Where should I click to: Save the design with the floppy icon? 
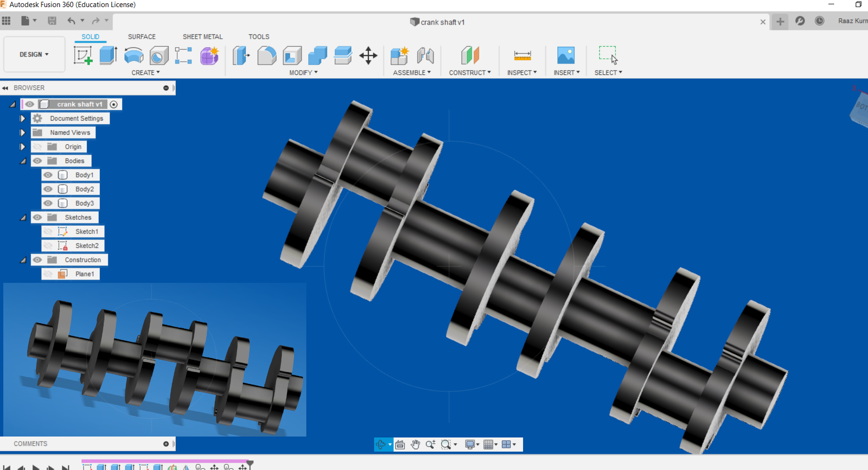tap(52, 21)
